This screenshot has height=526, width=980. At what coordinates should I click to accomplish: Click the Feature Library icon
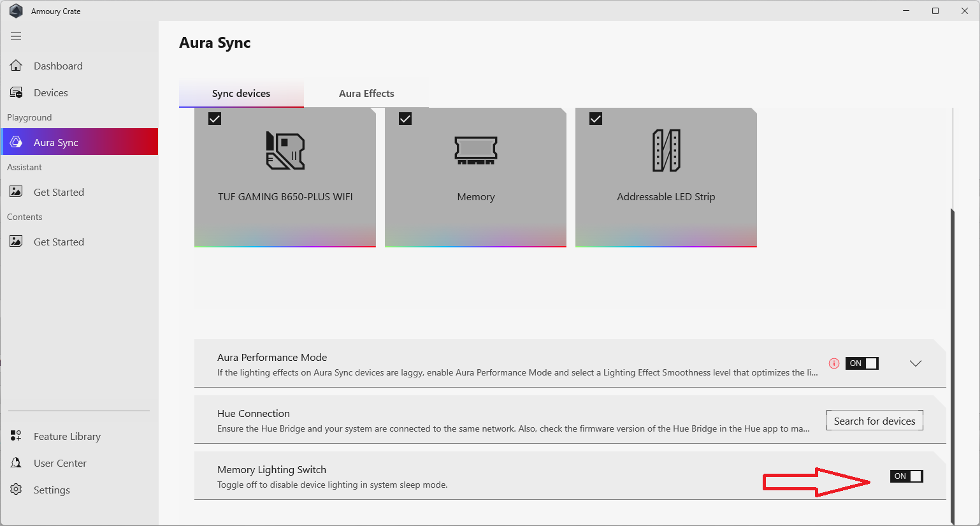click(17, 436)
